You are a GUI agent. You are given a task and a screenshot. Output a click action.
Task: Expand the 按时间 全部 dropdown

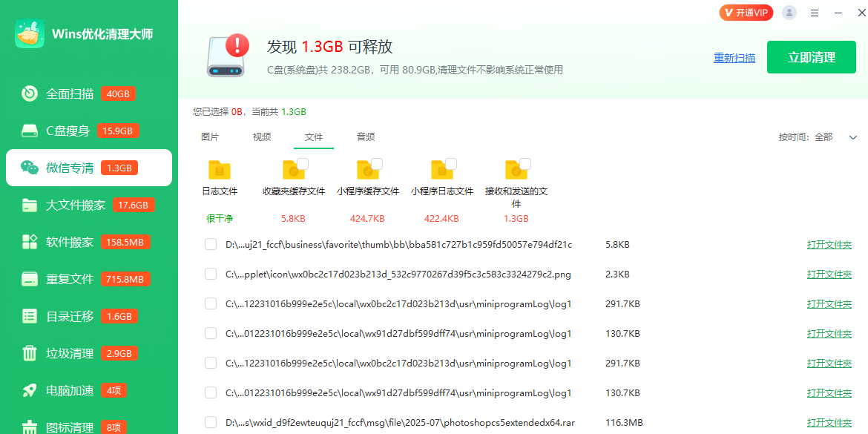tap(852, 137)
